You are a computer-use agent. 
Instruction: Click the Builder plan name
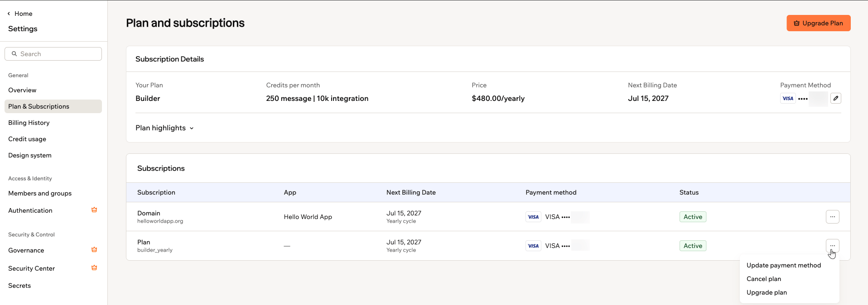click(148, 98)
